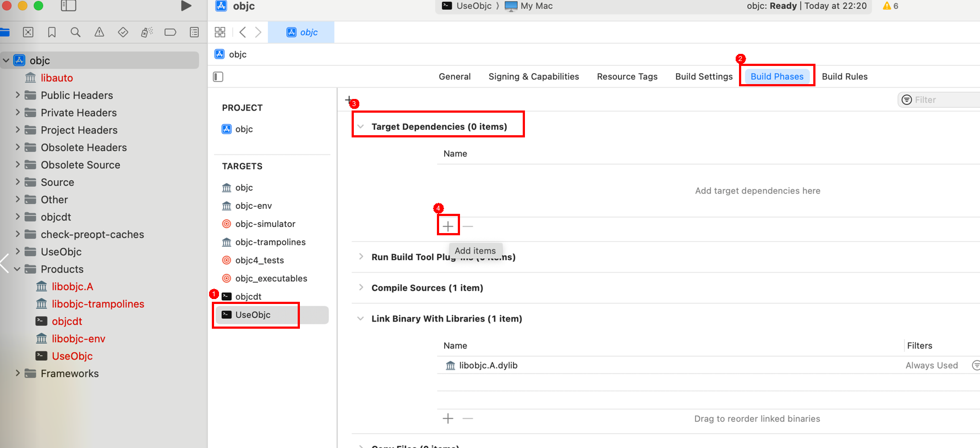
Task: Select the objc-trampolines target
Action: click(264, 242)
